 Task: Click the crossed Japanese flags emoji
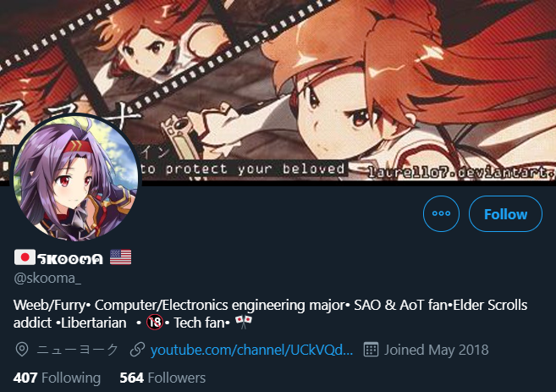pyautogui.click(x=244, y=322)
